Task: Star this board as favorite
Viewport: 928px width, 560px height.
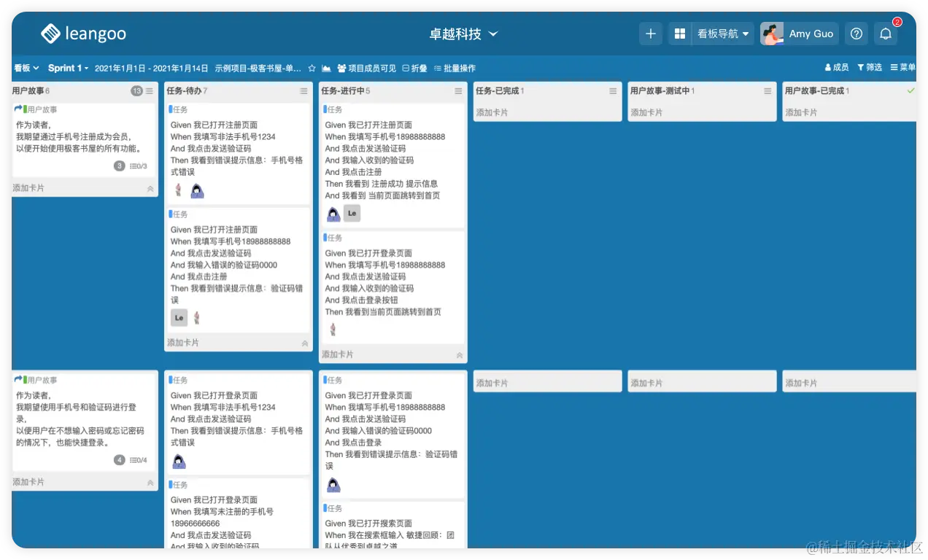Action: point(312,68)
